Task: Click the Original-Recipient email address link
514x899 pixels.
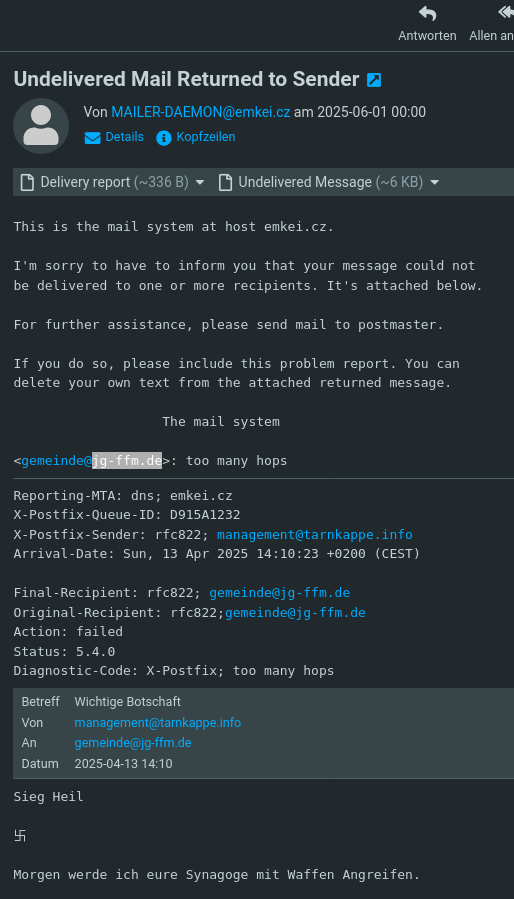Action: pyautogui.click(x=295, y=612)
